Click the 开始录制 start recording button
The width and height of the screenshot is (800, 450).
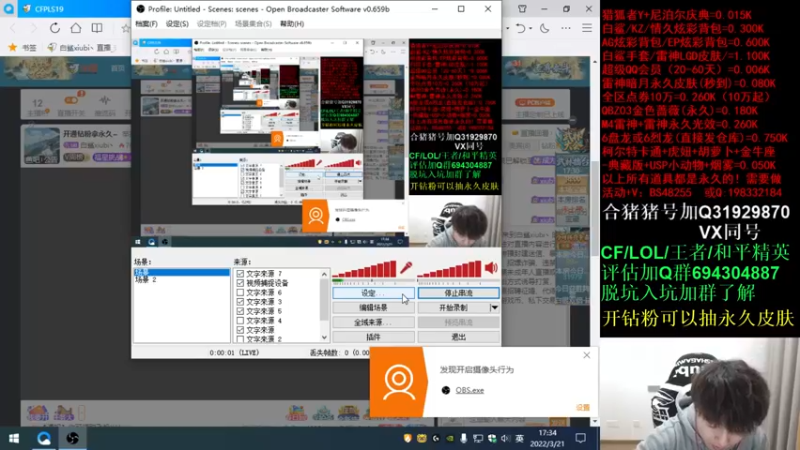[453, 308]
